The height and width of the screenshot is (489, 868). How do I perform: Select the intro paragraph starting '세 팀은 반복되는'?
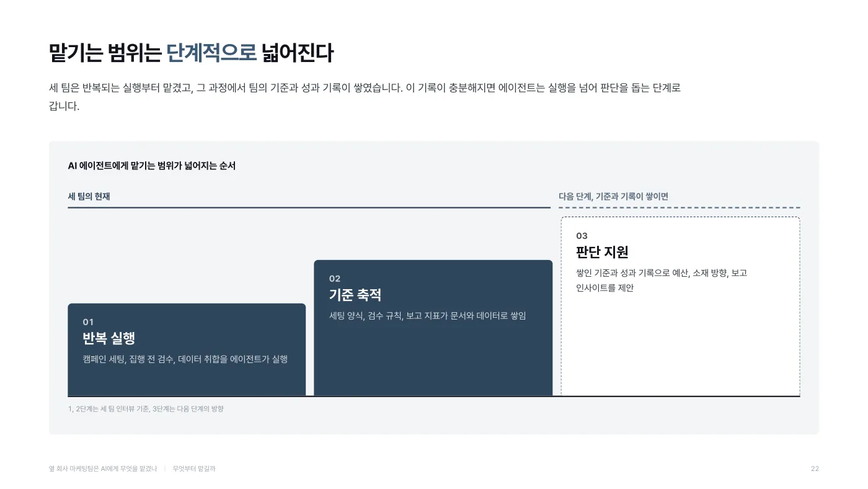point(365,97)
